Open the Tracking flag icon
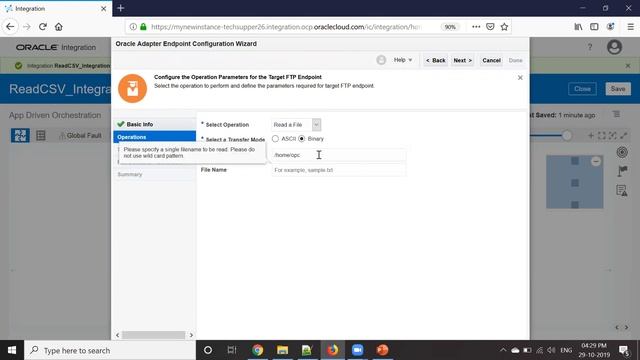The height and width of the screenshot is (360, 640). click(622, 171)
